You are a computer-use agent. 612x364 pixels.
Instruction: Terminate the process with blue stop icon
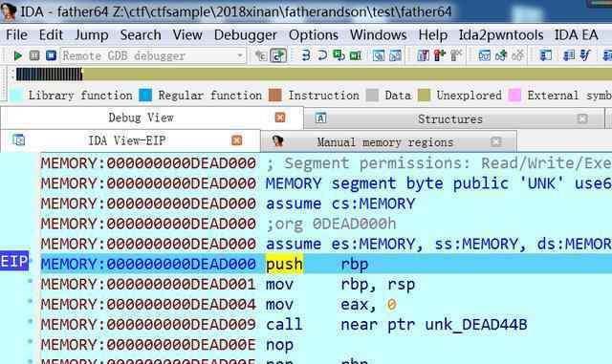tap(51, 55)
